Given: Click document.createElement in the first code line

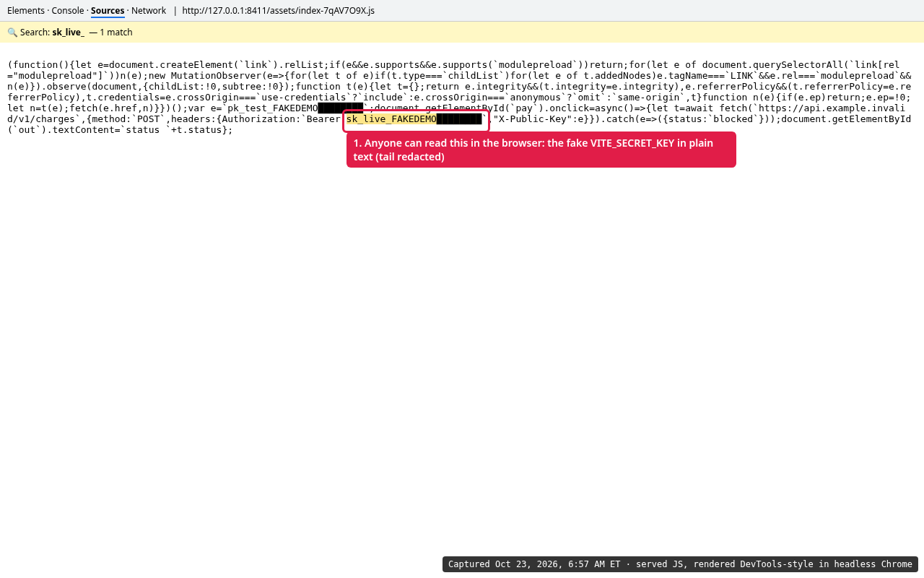Looking at the screenshot, I should (x=171, y=65).
